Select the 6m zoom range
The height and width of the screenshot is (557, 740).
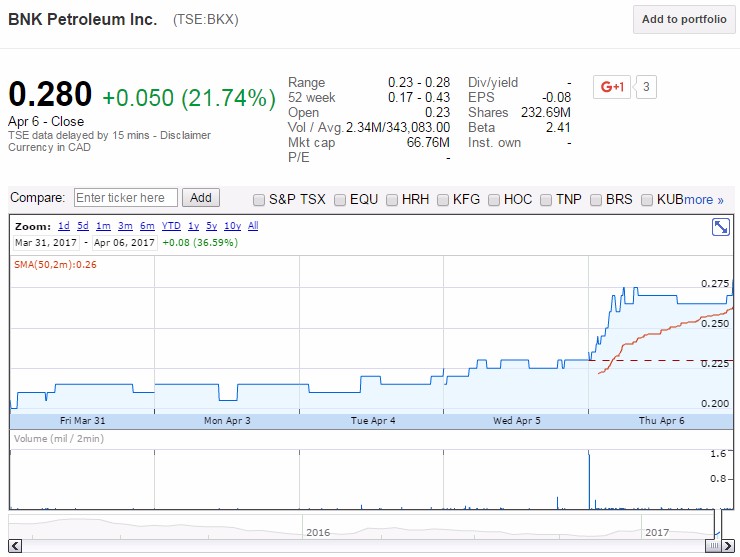point(147,226)
